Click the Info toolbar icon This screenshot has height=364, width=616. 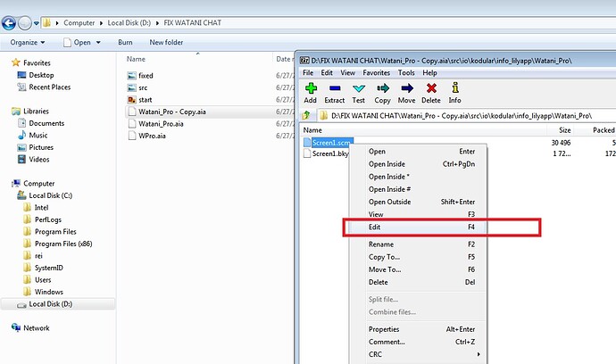click(455, 88)
